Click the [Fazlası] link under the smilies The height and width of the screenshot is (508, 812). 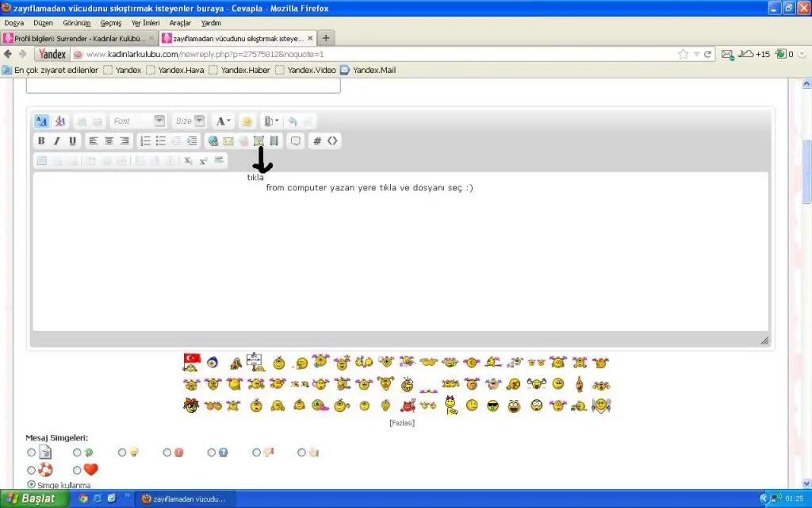tap(402, 423)
